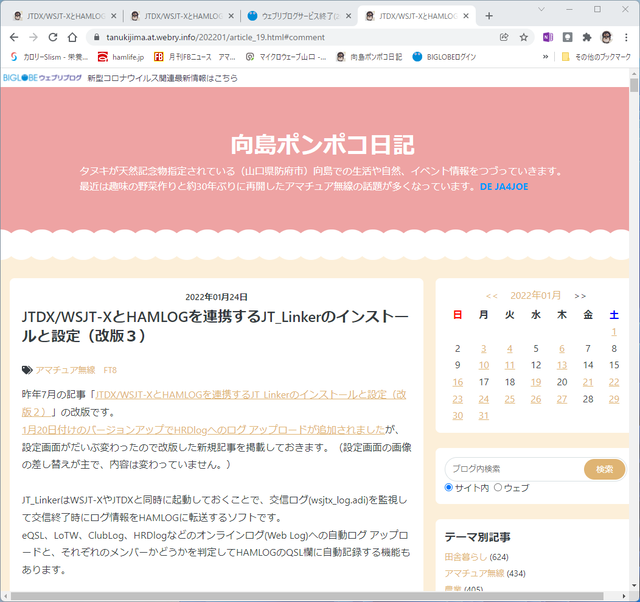Screen dimensions: 640x602
Task: Click the forward navigation arrow
Action: coord(33,37)
